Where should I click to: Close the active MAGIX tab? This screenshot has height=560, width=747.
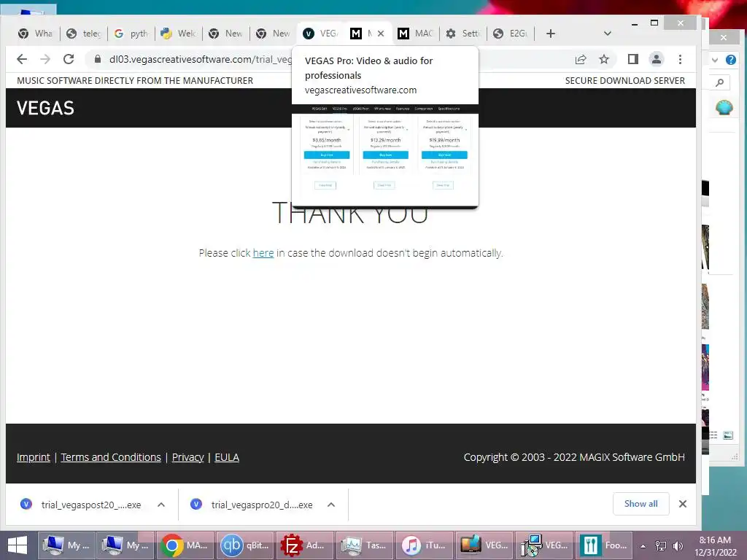381,34
